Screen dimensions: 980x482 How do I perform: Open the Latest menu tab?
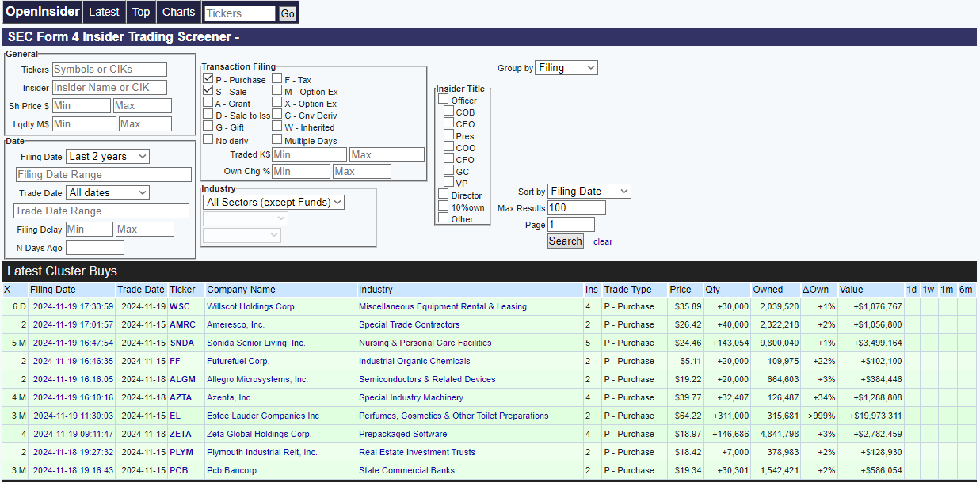click(104, 12)
